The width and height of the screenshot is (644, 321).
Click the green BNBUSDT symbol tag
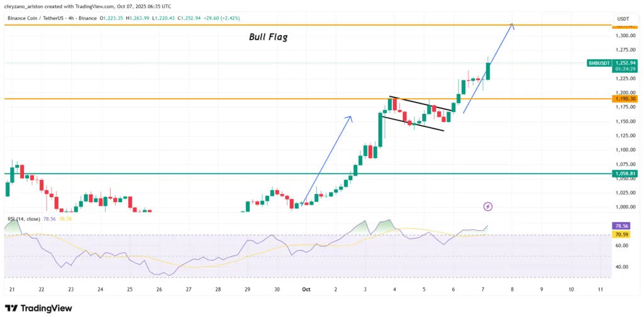(x=599, y=63)
